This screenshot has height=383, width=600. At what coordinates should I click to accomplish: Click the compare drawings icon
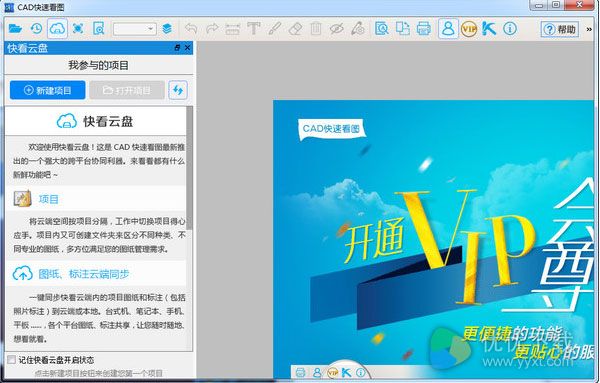tap(402, 29)
